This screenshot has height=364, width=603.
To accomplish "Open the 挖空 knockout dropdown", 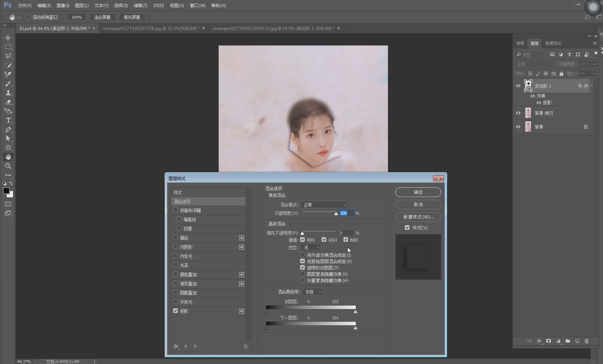I will [311, 247].
